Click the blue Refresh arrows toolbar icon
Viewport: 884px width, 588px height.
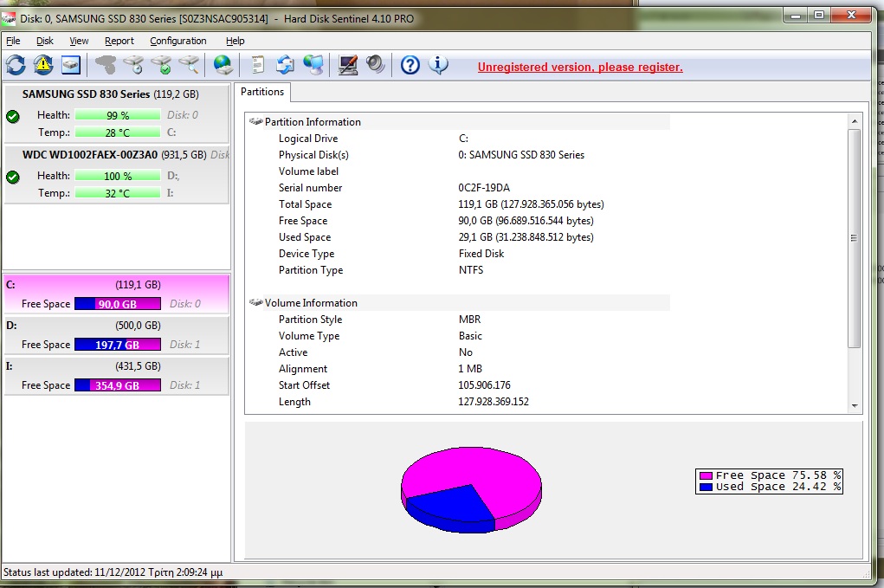coord(16,66)
